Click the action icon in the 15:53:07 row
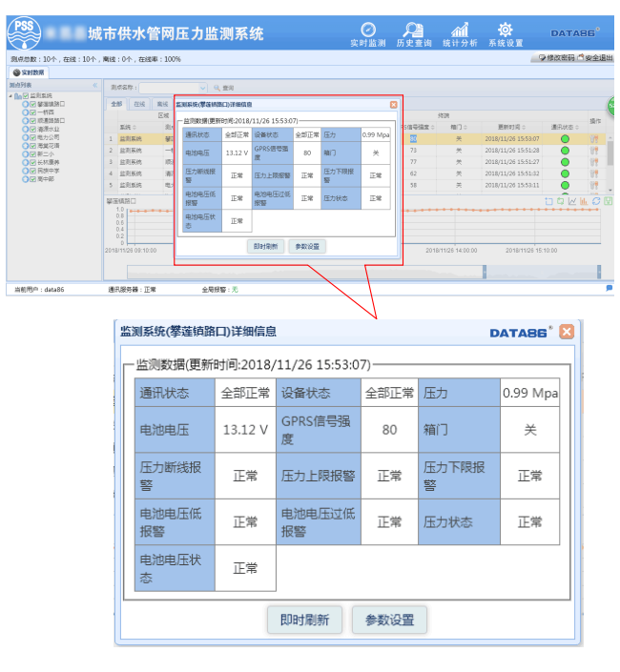The height and width of the screenshot is (672, 620). 594,139
